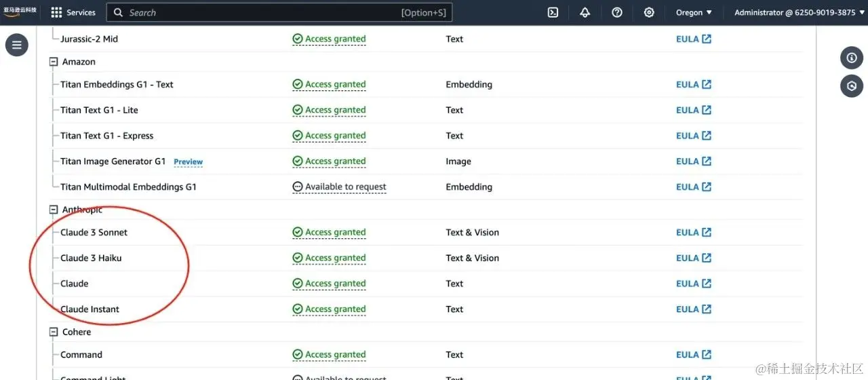Screen dimensions: 868x380
Task: Click 'Text & Vision' modality for Claude 3 Sonnet
Action: tap(473, 232)
